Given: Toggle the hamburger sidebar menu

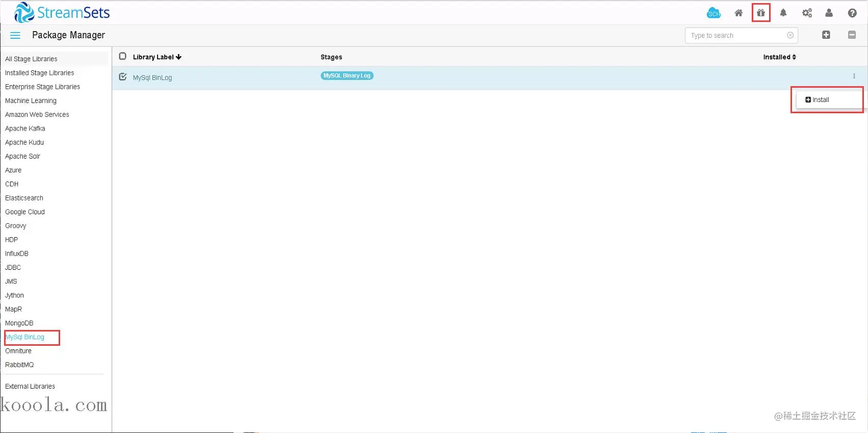Looking at the screenshot, I should click(x=15, y=35).
